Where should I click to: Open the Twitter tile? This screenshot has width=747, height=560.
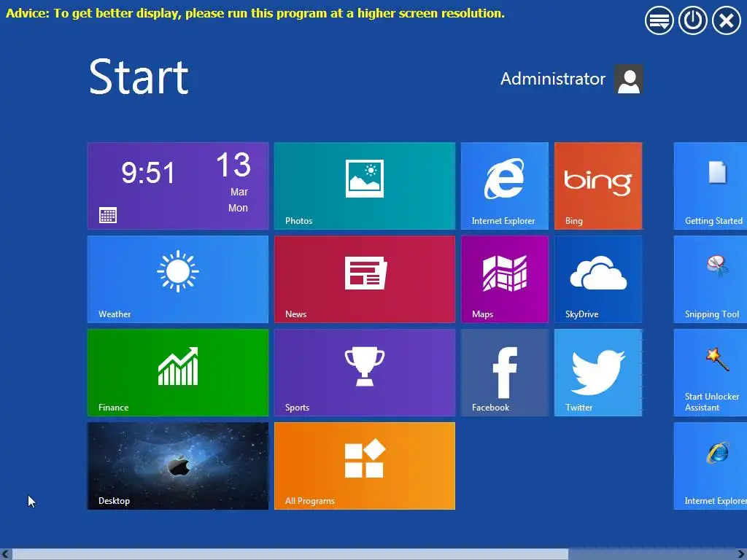tap(598, 373)
